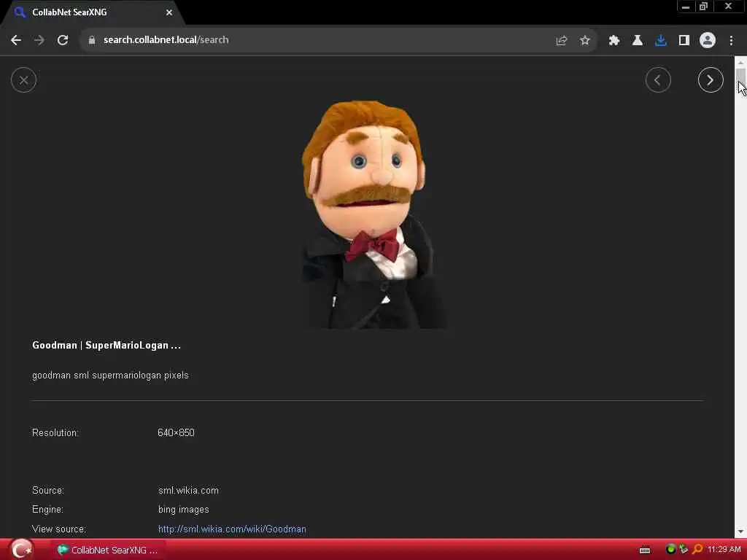Select the 'goodman sml supermariologan pixels' description

(x=110, y=376)
